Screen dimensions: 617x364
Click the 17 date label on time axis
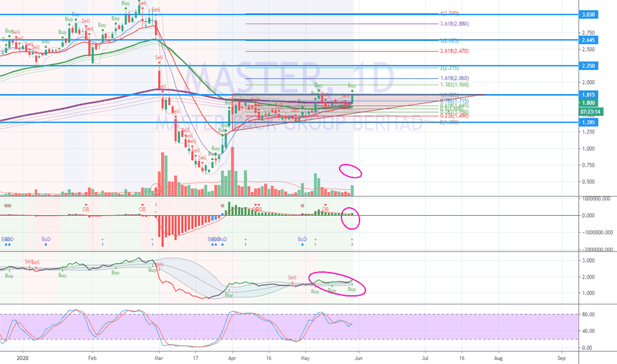point(195,358)
